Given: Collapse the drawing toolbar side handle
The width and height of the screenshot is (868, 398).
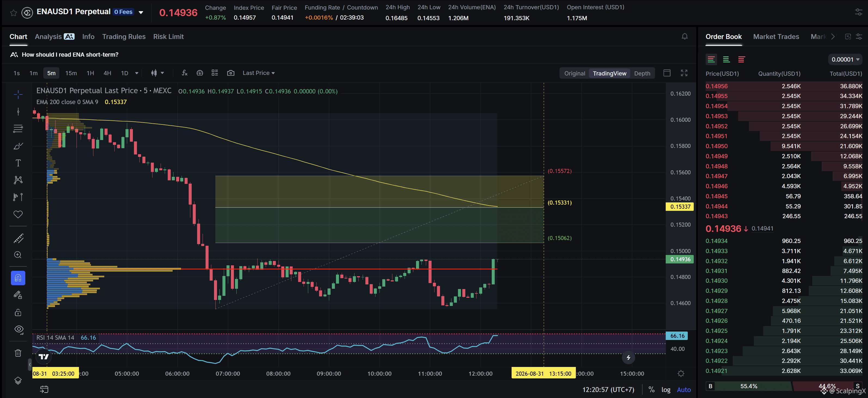Looking at the screenshot, I should pos(30,364).
